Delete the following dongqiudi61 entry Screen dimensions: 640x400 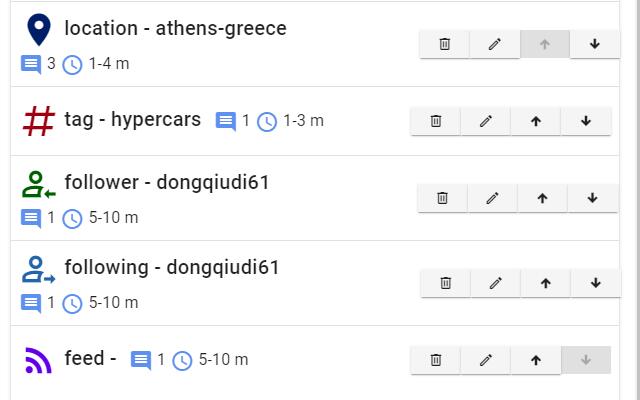point(446,283)
